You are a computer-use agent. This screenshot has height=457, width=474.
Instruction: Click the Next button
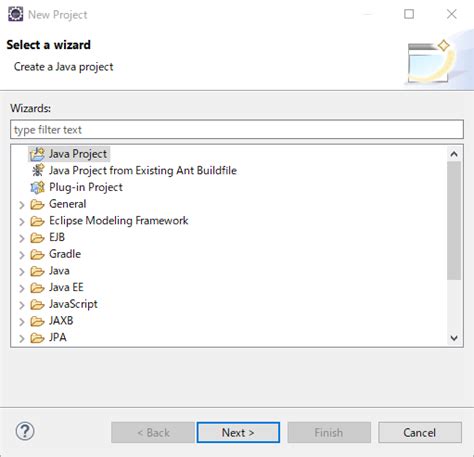point(238,432)
